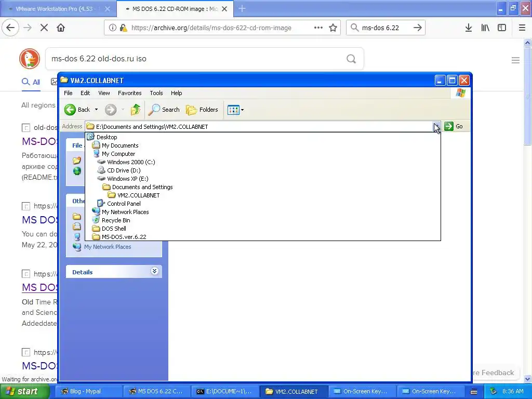Expand the Details panel chevron

[x=154, y=271]
